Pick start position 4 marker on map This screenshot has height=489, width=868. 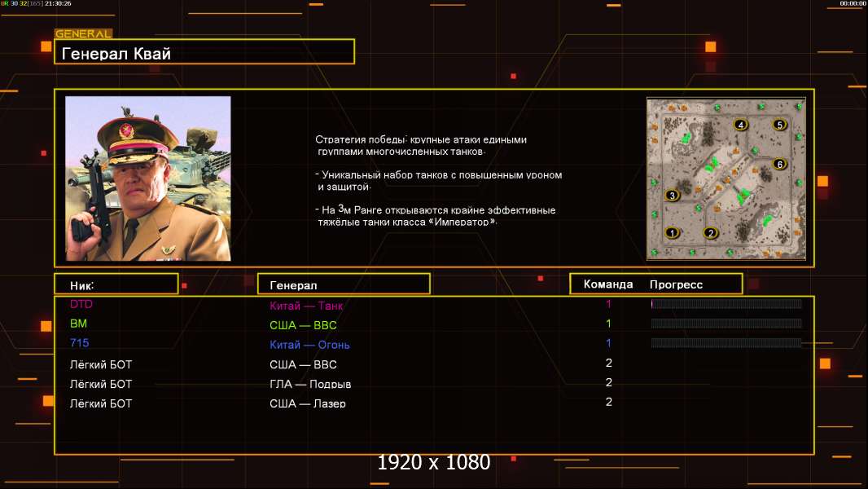(740, 125)
